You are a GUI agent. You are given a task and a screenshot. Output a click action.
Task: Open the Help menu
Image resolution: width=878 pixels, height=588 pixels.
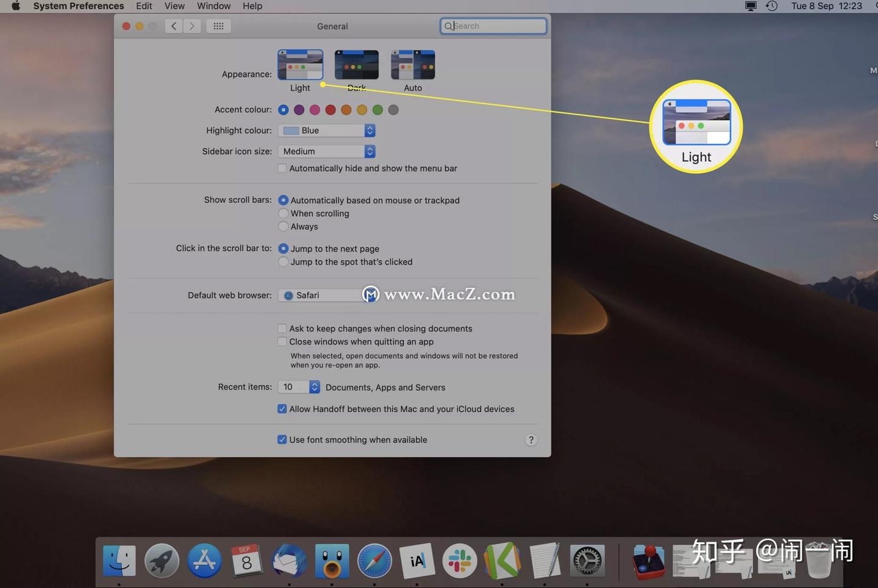(x=252, y=6)
